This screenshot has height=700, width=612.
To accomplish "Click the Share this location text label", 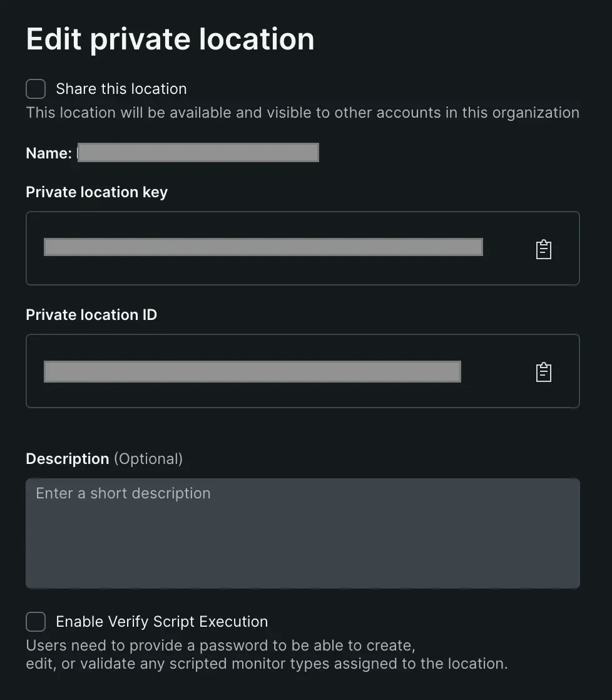I will pyautogui.click(x=121, y=89).
